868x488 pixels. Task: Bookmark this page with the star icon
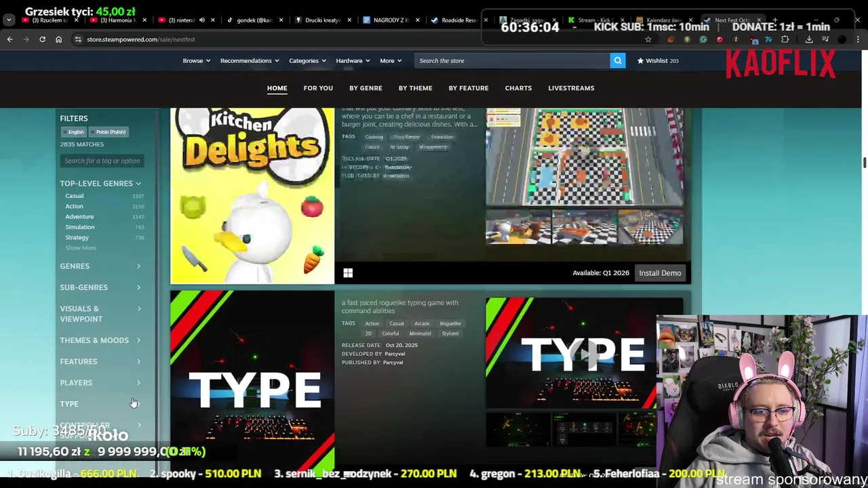pyautogui.click(x=648, y=39)
